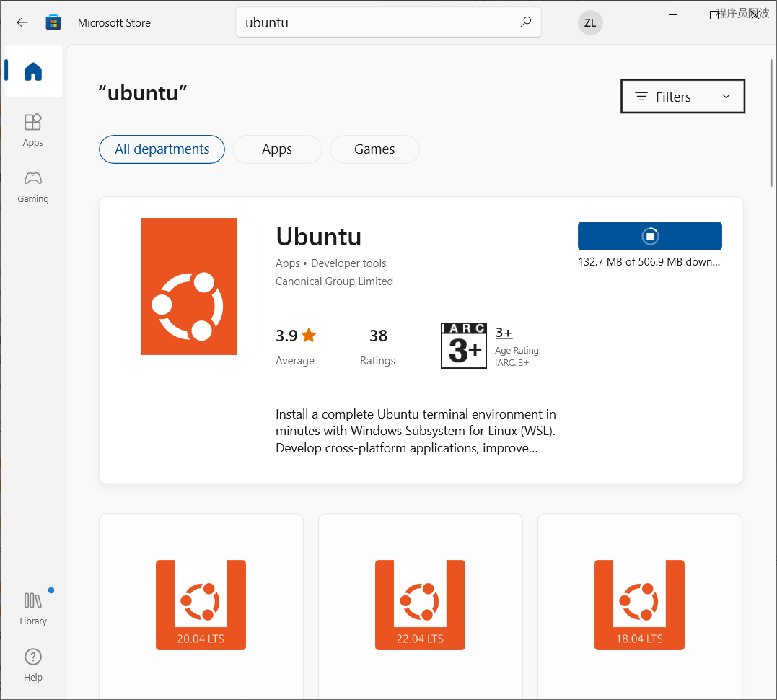
Task: Open the Apps sidebar section
Action: pyautogui.click(x=33, y=130)
